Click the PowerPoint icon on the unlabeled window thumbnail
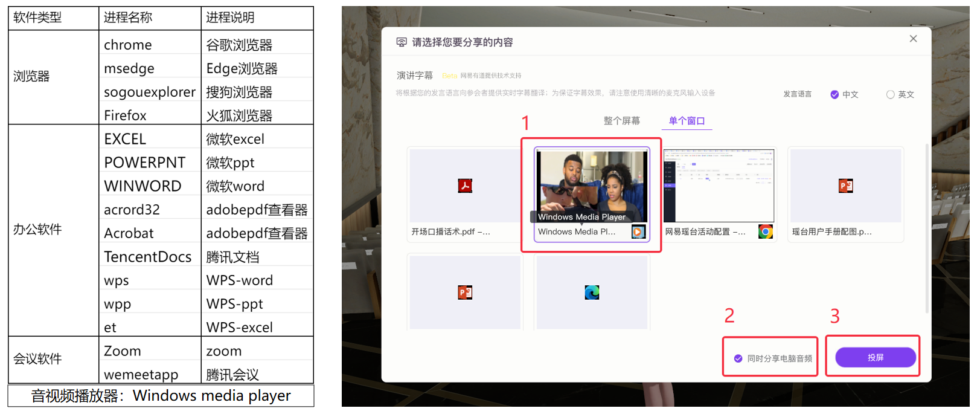 (465, 293)
